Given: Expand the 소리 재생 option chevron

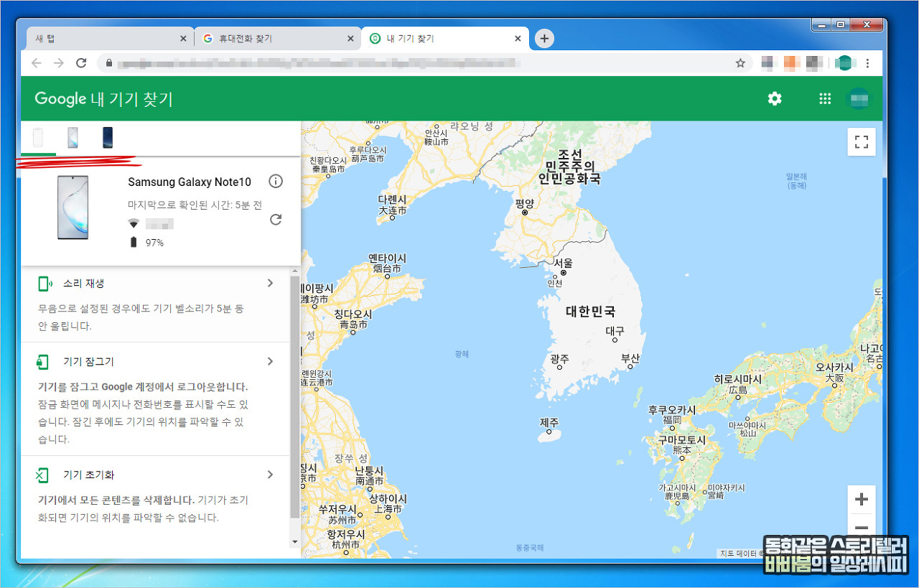Looking at the screenshot, I should (x=270, y=283).
